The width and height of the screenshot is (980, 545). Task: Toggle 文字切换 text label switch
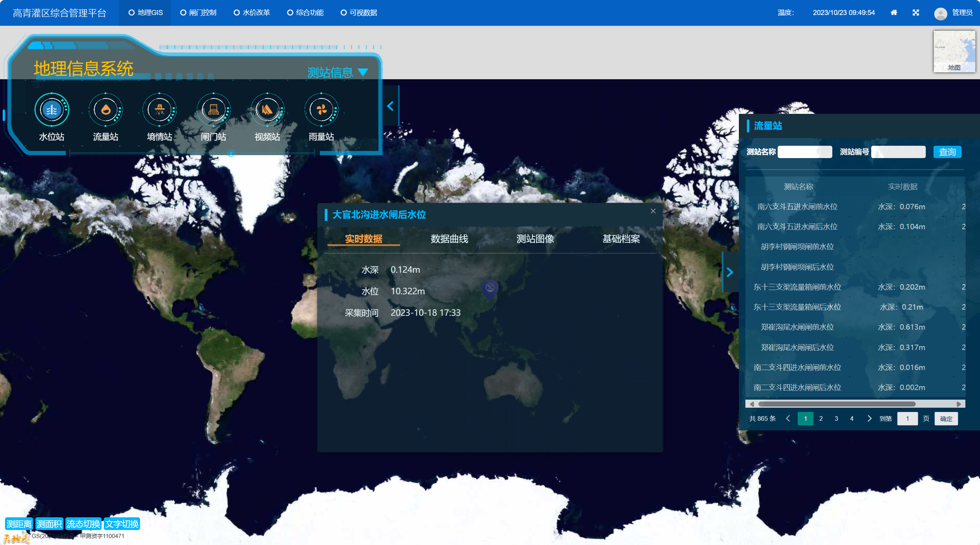(122, 524)
